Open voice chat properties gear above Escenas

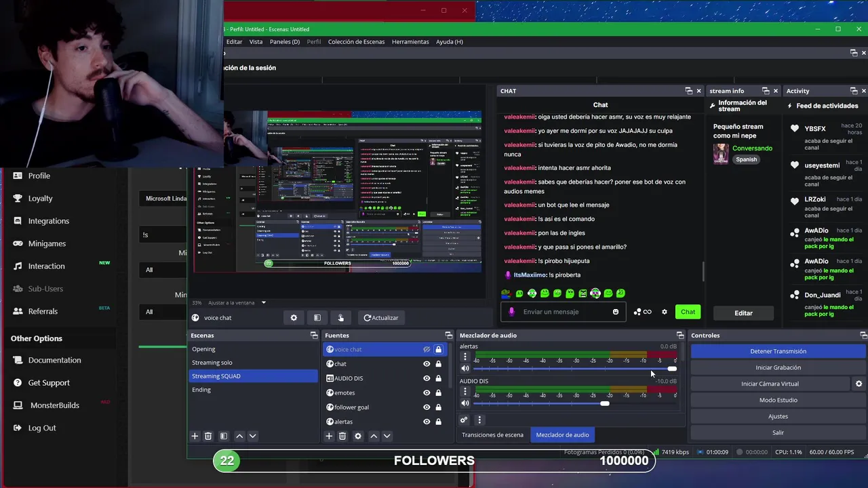(x=294, y=317)
